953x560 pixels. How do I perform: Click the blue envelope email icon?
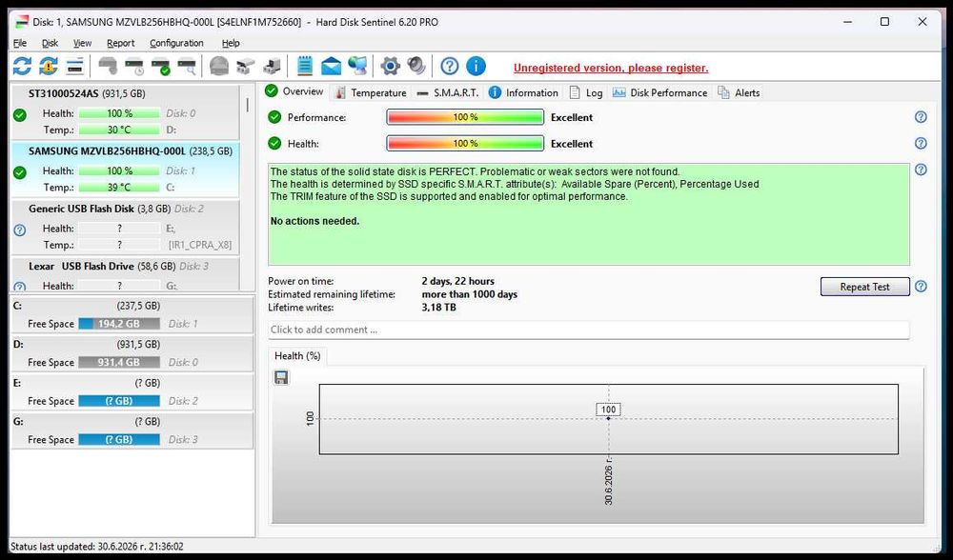pyautogui.click(x=332, y=67)
